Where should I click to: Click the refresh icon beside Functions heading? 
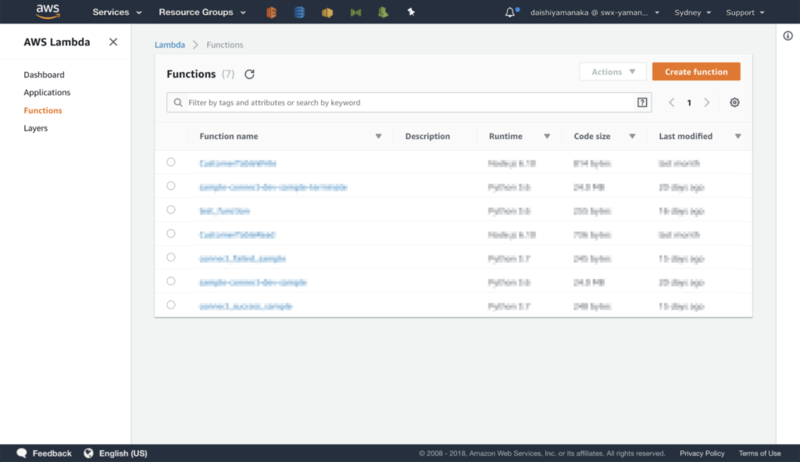point(249,74)
